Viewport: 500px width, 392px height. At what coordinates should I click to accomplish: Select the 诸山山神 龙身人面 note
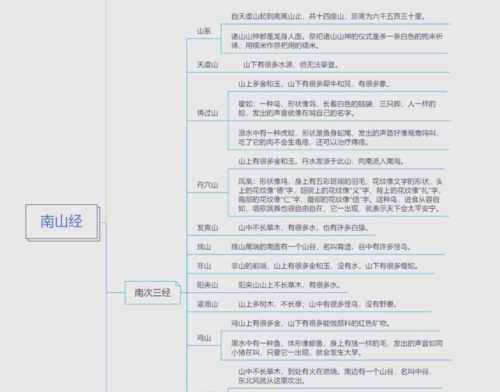(x=337, y=41)
